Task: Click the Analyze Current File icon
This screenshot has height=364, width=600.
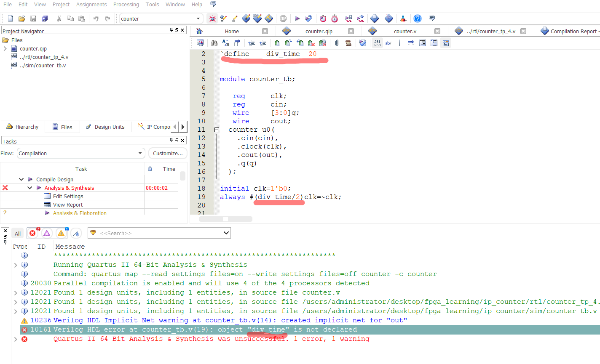Action: [363, 43]
